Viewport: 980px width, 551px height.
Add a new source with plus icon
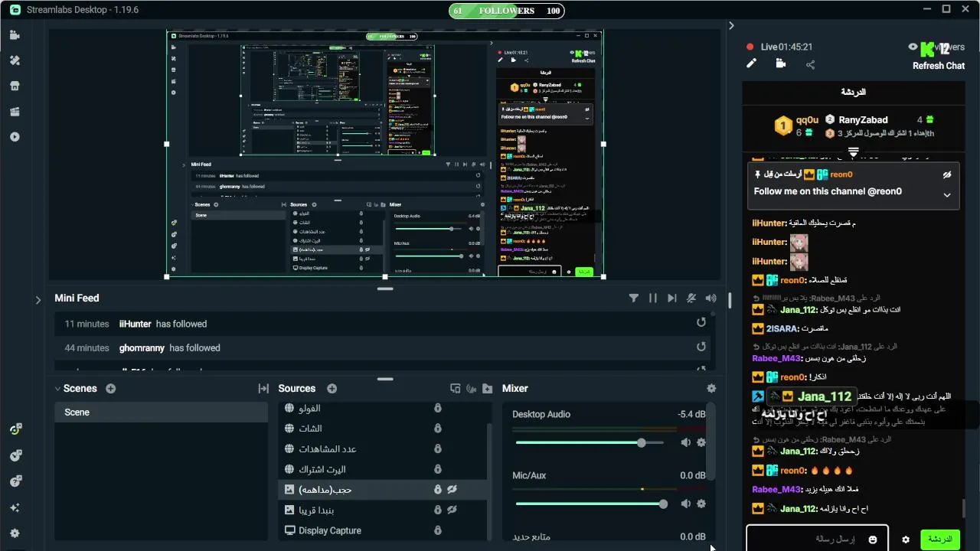pos(332,389)
